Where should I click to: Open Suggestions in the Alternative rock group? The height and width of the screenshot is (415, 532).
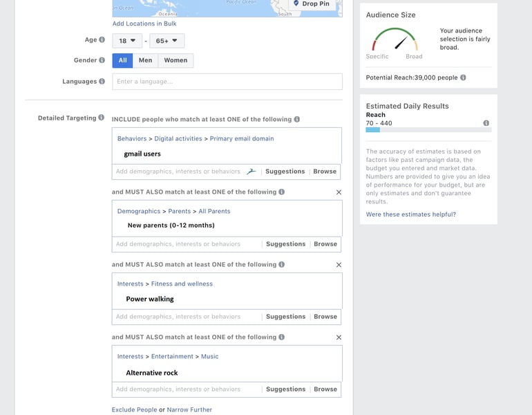[285, 389]
